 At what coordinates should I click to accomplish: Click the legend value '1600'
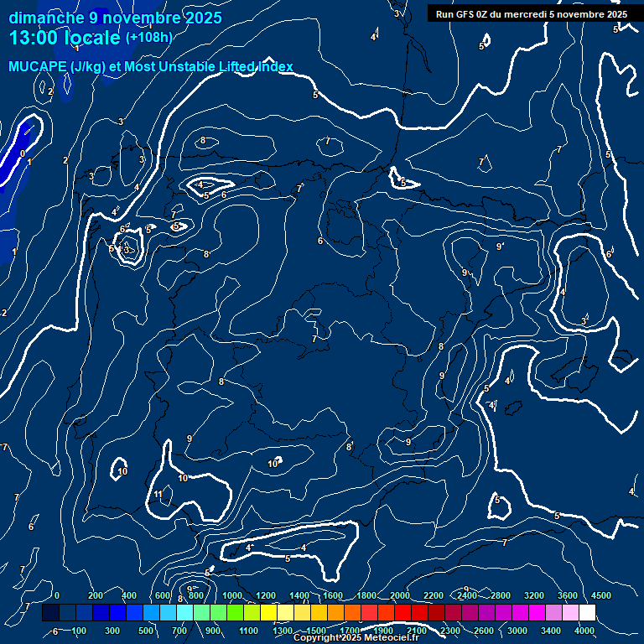[x=333, y=595]
